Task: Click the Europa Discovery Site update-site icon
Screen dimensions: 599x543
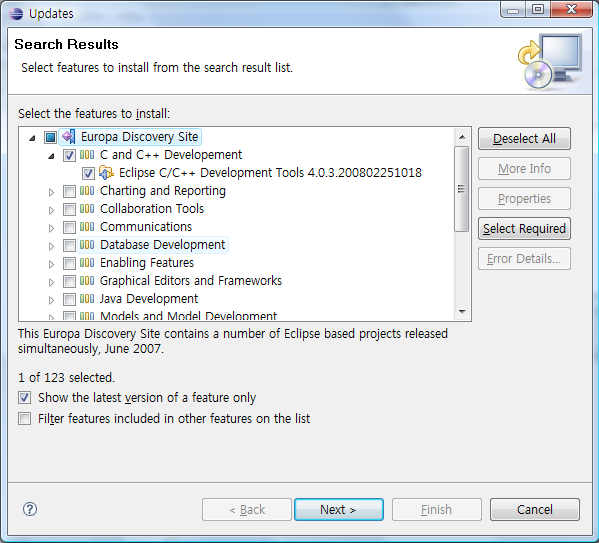Action: coord(69,137)
